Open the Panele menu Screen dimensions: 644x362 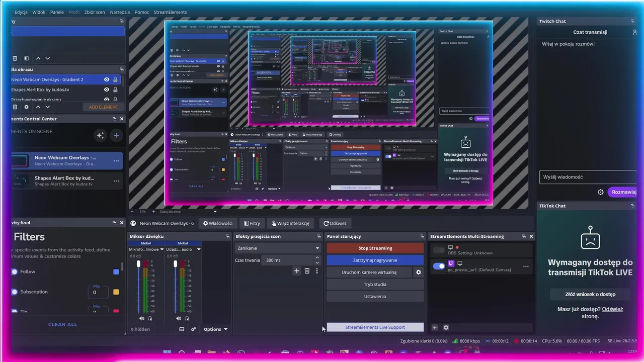(57, 12)
